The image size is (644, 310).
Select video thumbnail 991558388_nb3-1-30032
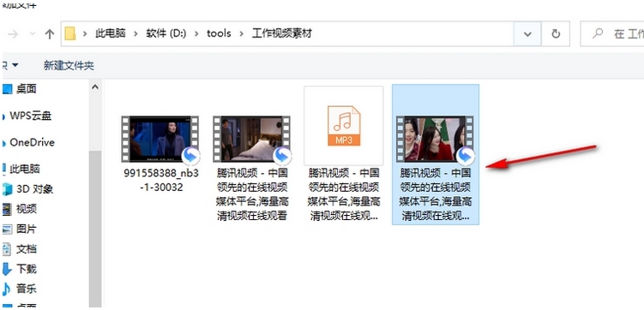tap(159, 139)
